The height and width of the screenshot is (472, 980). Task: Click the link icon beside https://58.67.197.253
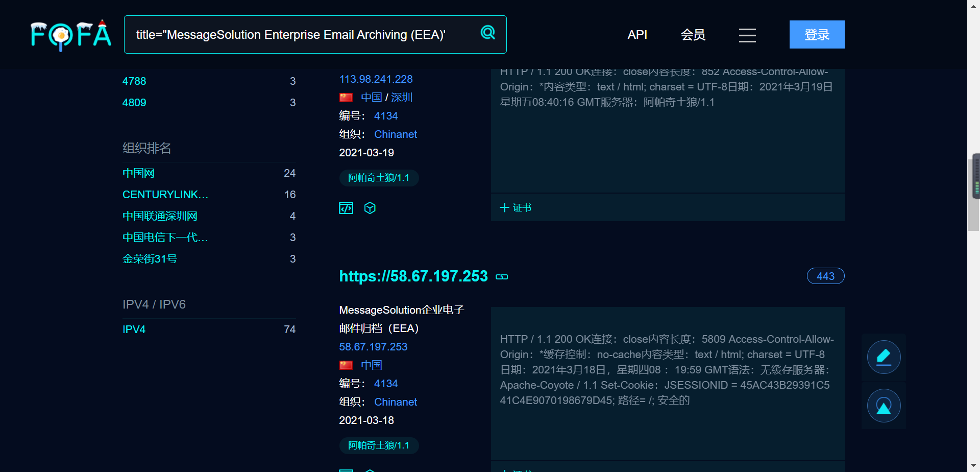click(502, 277)
